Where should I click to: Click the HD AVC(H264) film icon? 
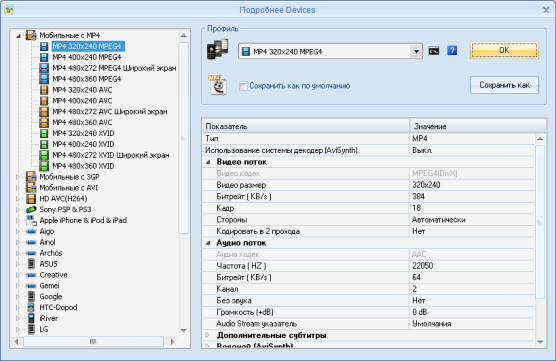coord(31,199)
